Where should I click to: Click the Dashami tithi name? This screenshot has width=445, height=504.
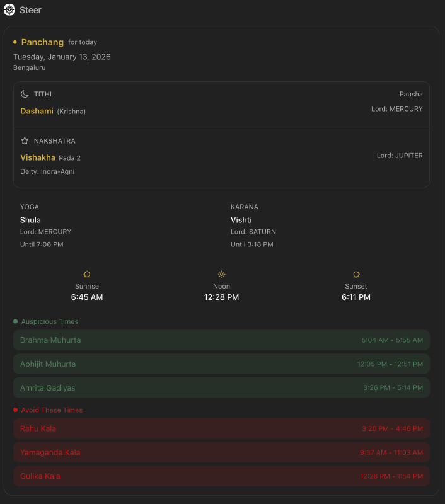[37, 111]
